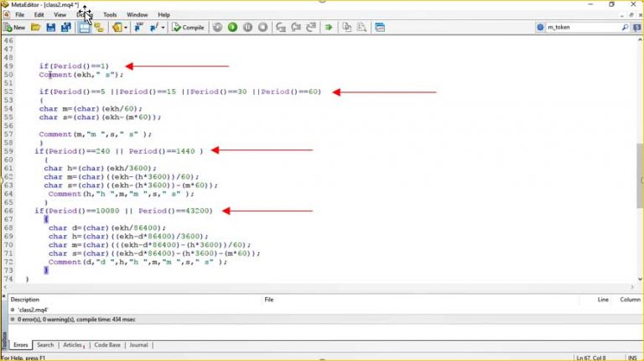
Task: Click the gear icon beside search box
Action: coord(540,27)
